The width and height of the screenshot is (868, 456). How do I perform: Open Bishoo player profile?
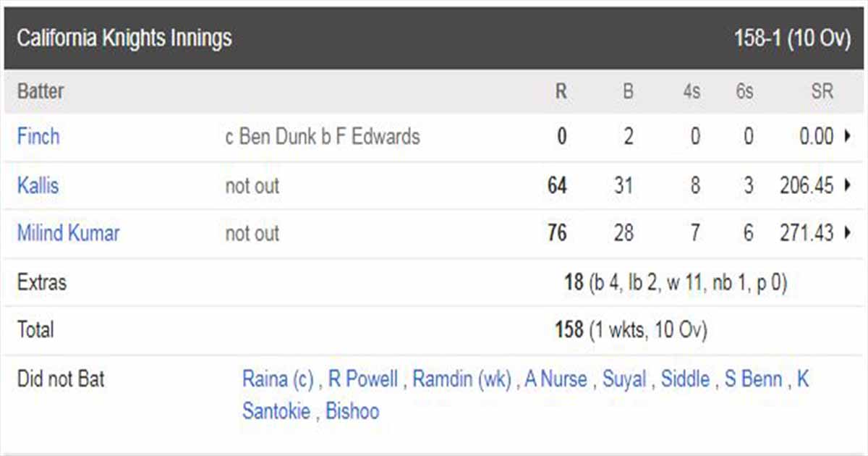coord(352,412)
